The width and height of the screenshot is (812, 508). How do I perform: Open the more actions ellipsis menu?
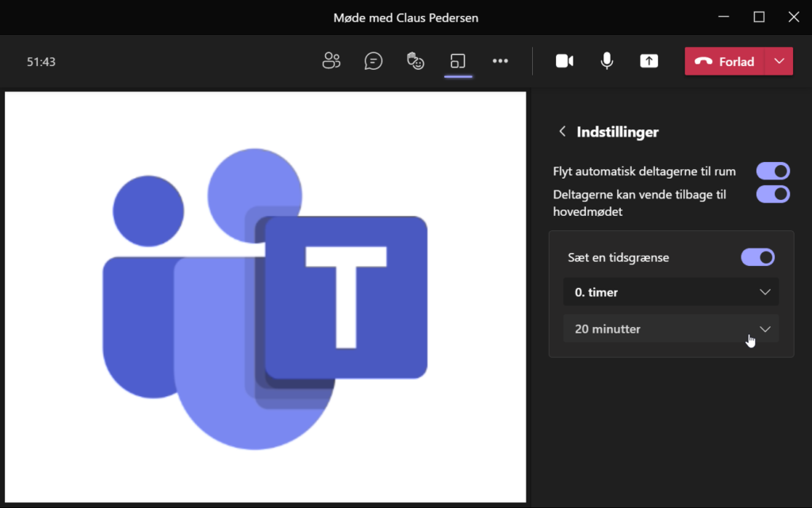(500, 61)
